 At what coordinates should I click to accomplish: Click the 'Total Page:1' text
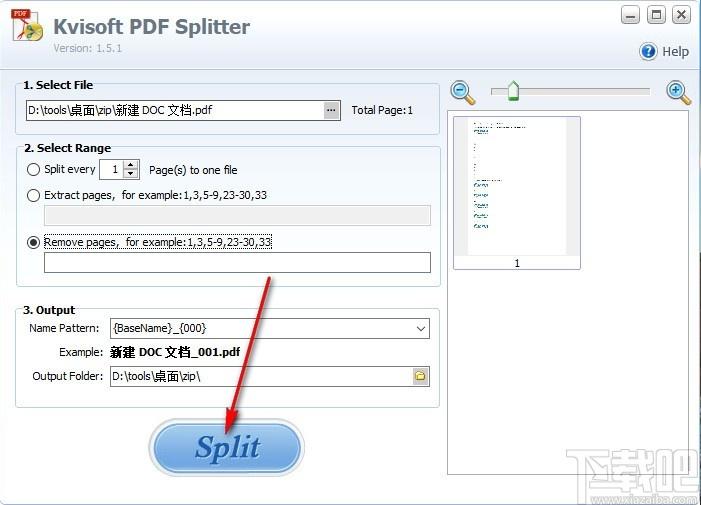[382, 110]
